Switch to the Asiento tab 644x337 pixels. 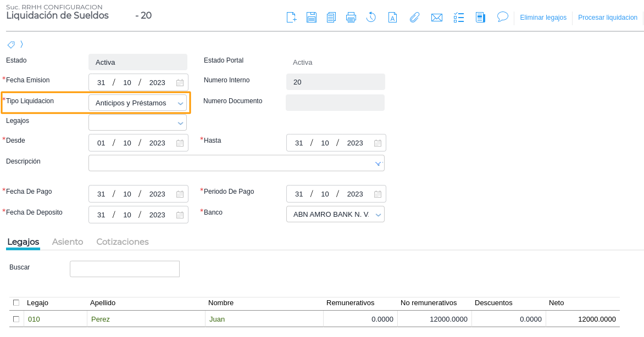[68, 242]
